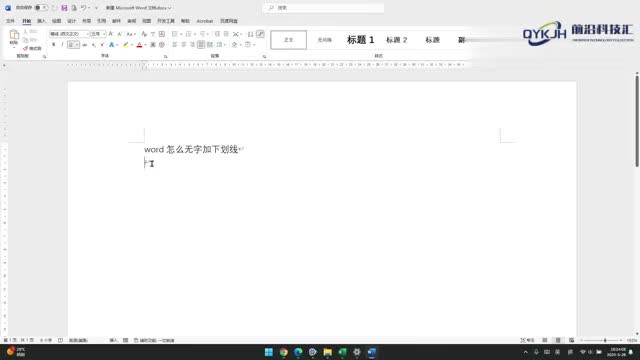Apply the yellow text highlight color
Image resolution: width=640 pixels, height=360 pixels.
(126, 44)
